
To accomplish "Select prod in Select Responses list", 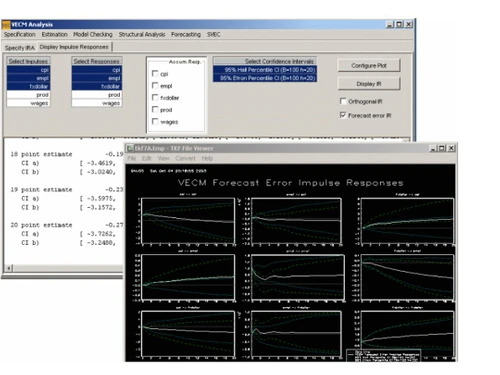I will [97, 95].
